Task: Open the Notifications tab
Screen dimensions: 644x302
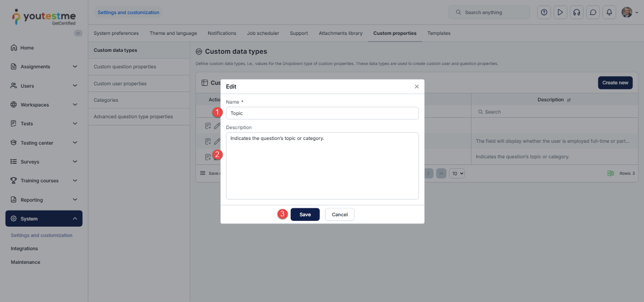Action: pos(222,33)
